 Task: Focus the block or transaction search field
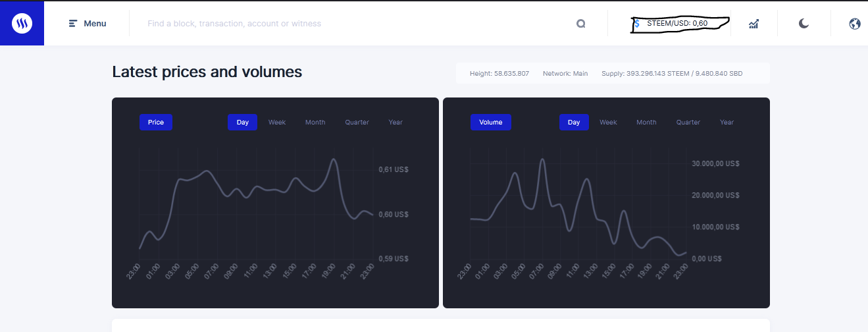coord(355,24)
